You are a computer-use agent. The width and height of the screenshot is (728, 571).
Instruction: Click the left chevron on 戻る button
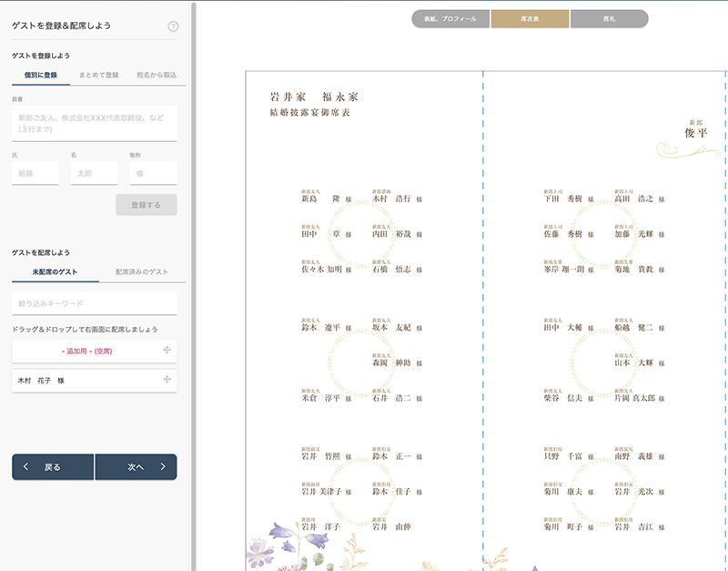point(25,467)
